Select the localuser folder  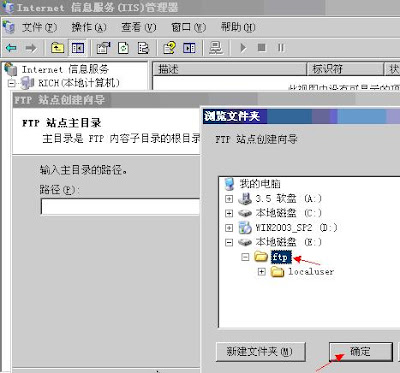coord(311,272)
